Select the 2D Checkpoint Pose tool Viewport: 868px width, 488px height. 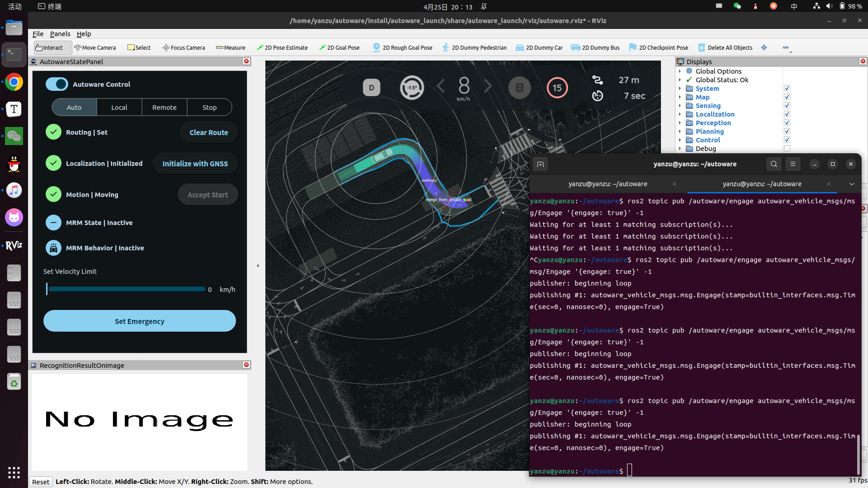659,47
